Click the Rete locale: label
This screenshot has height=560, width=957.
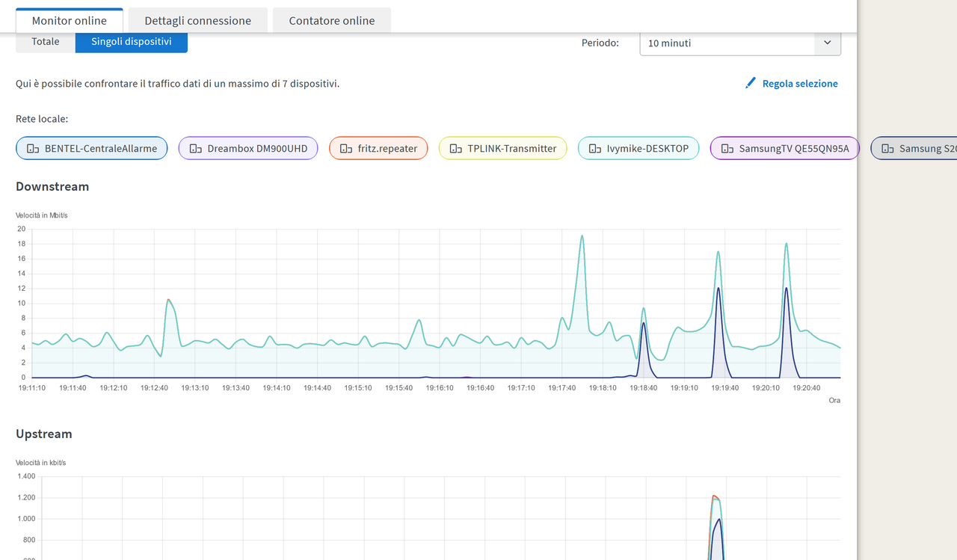coord(42,119)
